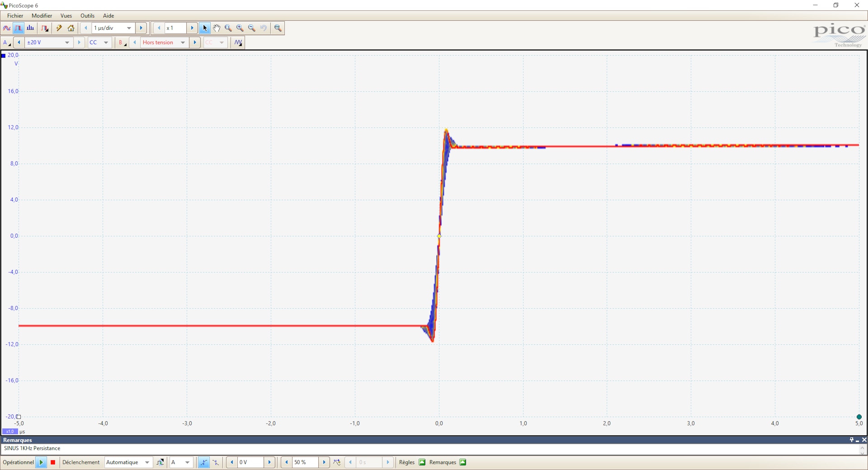Close the Remarques panel
This screenshot has height=470, width=868.
click(864, 440)
